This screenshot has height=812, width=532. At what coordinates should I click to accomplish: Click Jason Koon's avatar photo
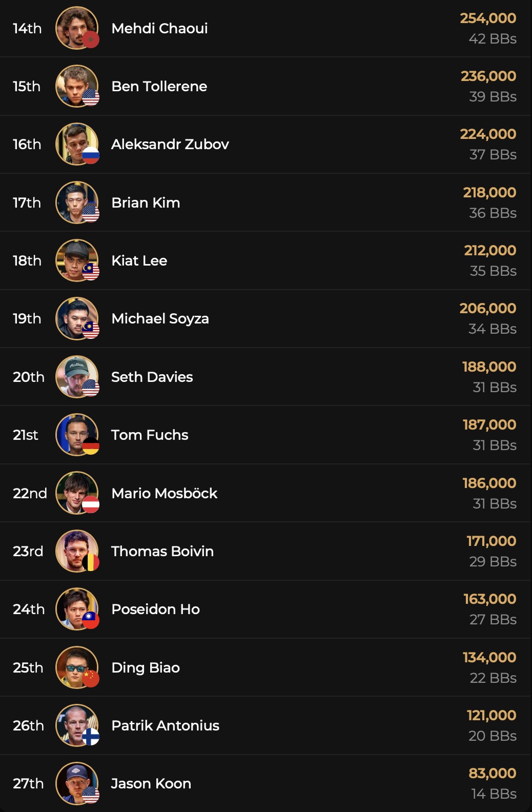coord(76,783)
